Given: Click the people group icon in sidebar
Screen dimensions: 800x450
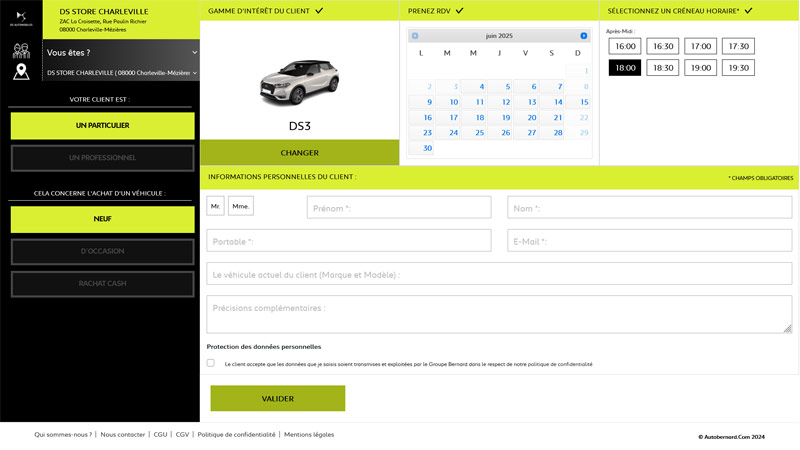Looking at the screenshot, I should pos(21,51).
